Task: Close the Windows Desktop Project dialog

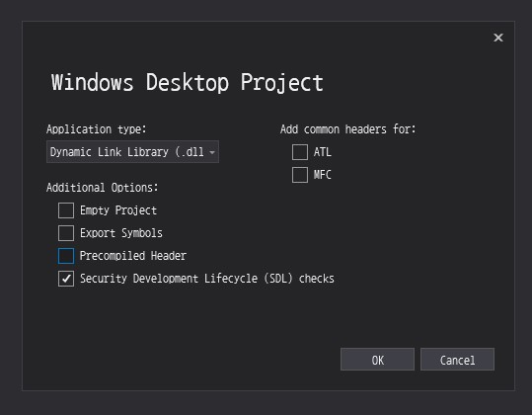Action: [x=498, y=38]
